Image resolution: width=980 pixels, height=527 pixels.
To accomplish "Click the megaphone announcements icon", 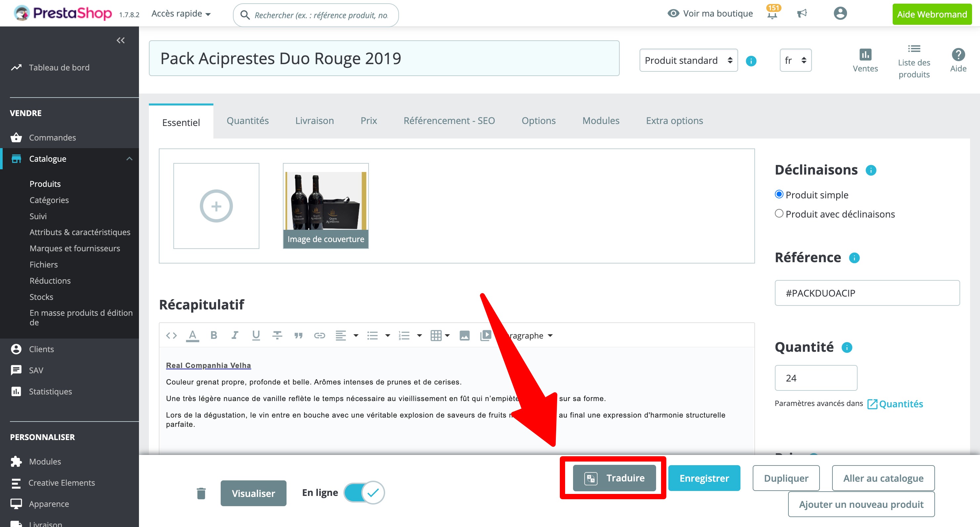I will coord(802,14).
